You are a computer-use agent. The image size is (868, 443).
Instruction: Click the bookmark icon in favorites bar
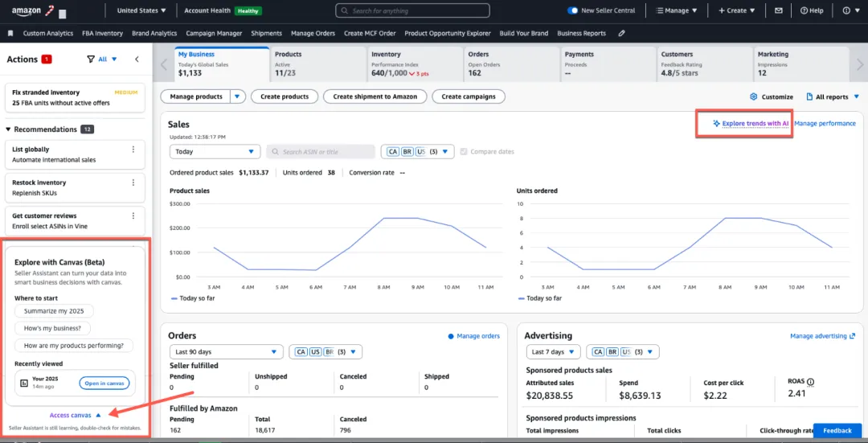10,34
